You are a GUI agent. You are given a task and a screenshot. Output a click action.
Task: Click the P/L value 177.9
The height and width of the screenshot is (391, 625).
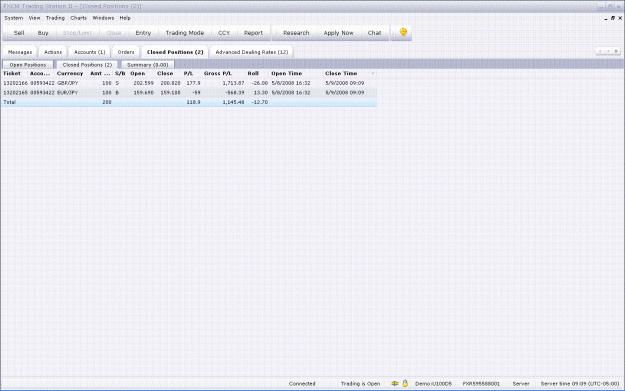[x=193, y=83]
